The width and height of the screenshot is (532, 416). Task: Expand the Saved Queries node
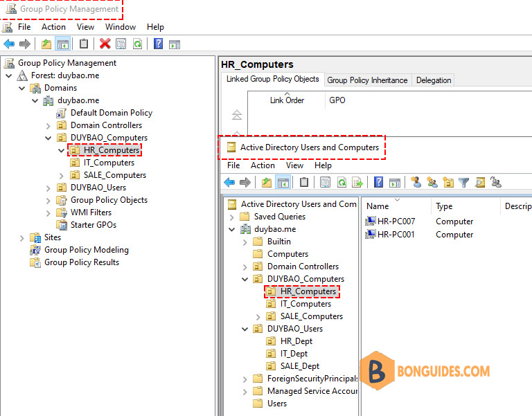[x=232, y=217]
